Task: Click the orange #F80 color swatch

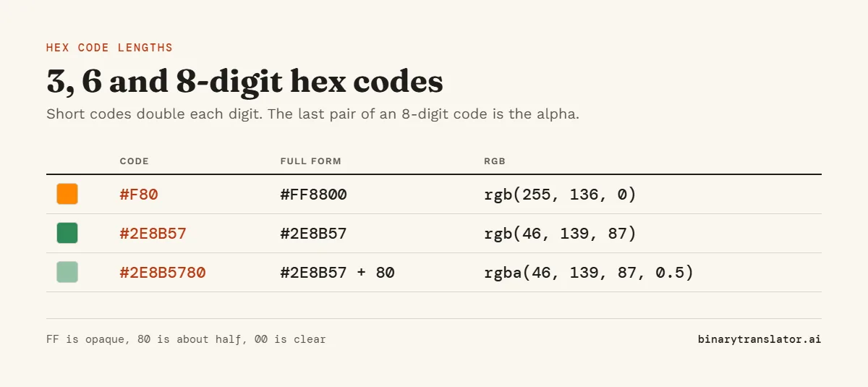Action: [x=67, y=194]
